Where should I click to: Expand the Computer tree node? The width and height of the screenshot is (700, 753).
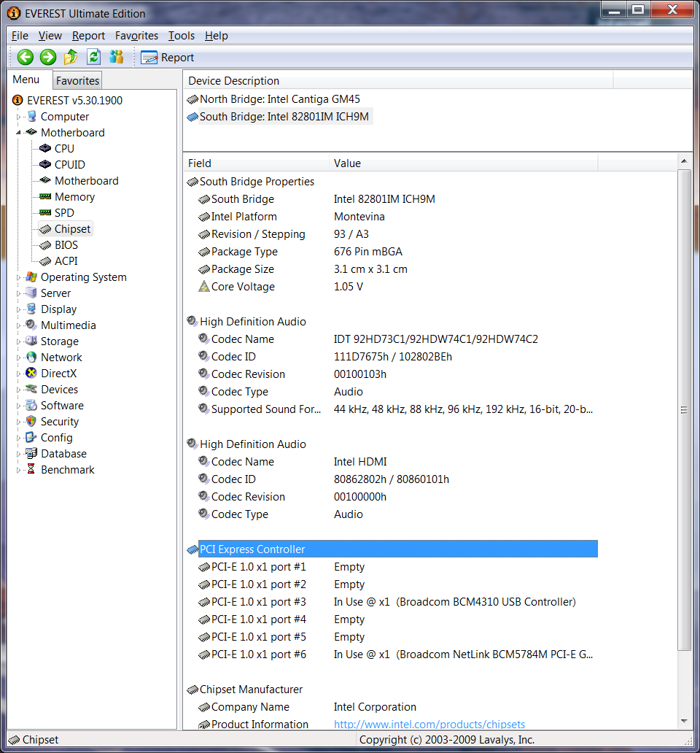(x=19, y=117)
